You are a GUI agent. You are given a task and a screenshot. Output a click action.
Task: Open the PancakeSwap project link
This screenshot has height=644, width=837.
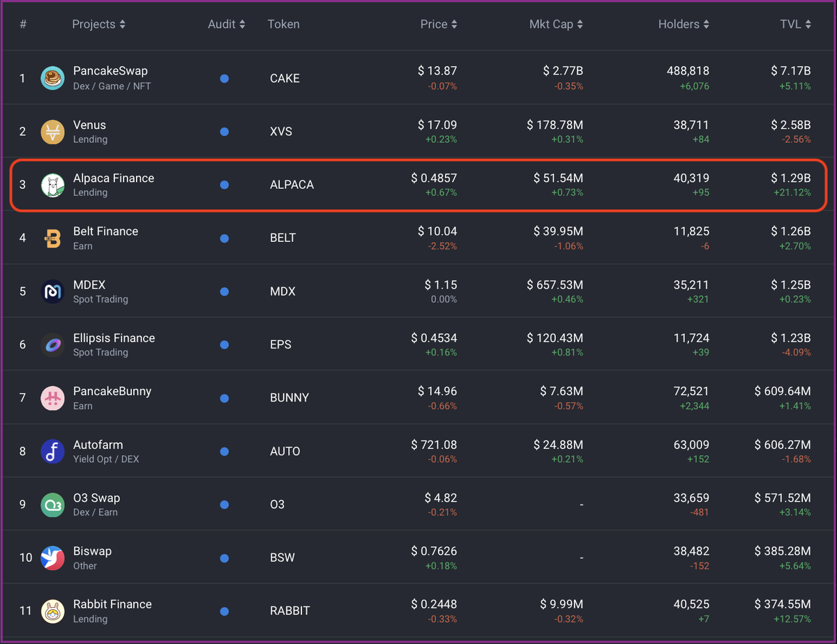coord(110,71)
